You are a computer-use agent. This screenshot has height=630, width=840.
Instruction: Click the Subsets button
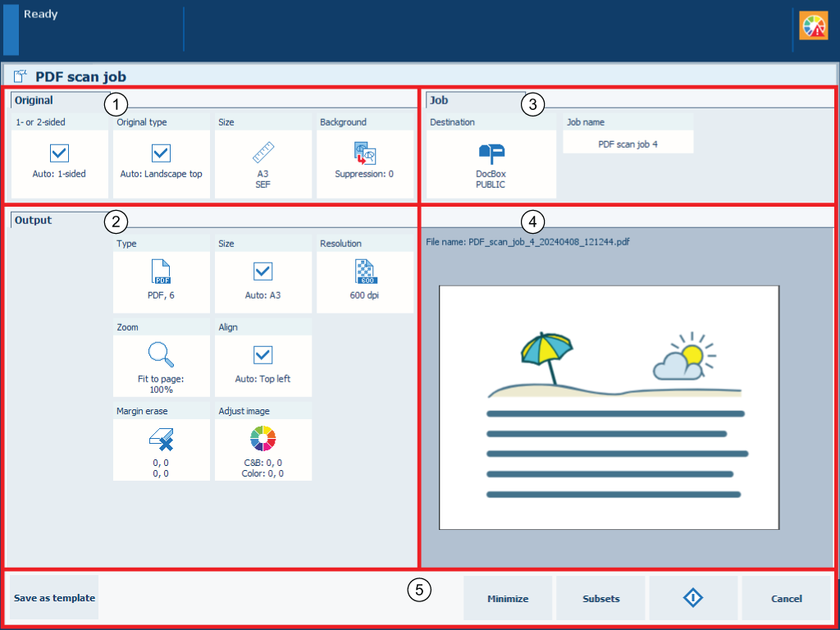[600, 598]
